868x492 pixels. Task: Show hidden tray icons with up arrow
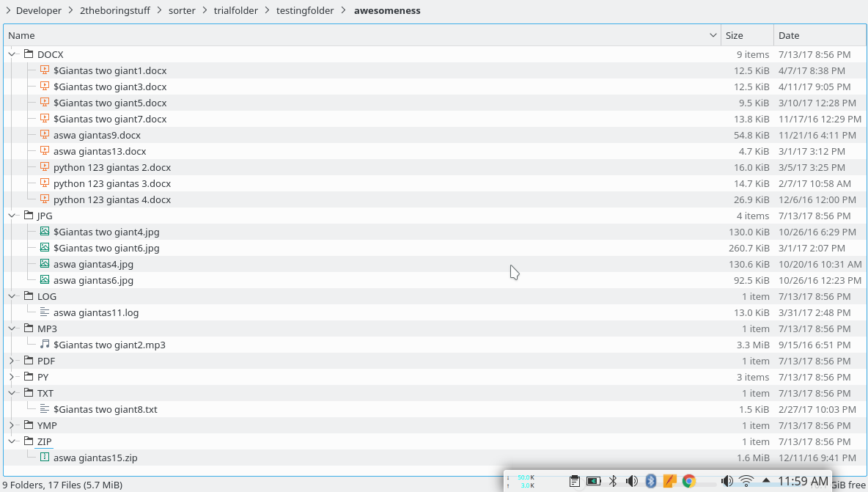766,480
